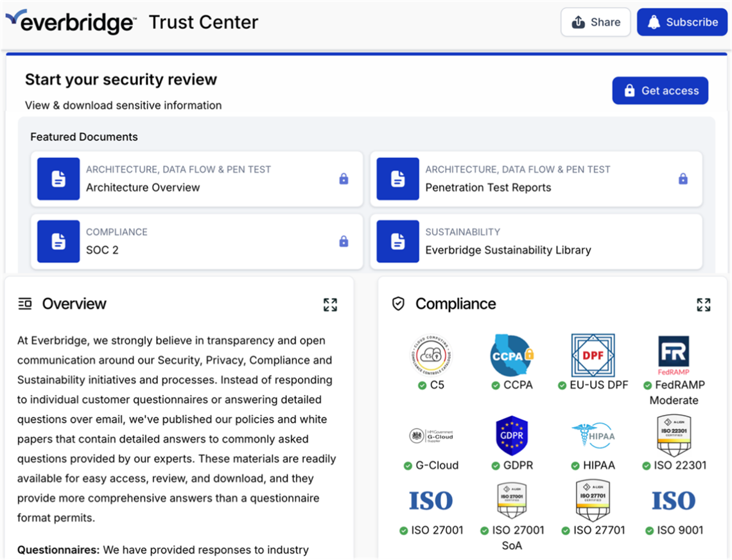Image resolution: width=732 pixels, height=560 pixels.
Task: Select the FedRAMP Moderate logo icon
Action: (x=674, y=355)
